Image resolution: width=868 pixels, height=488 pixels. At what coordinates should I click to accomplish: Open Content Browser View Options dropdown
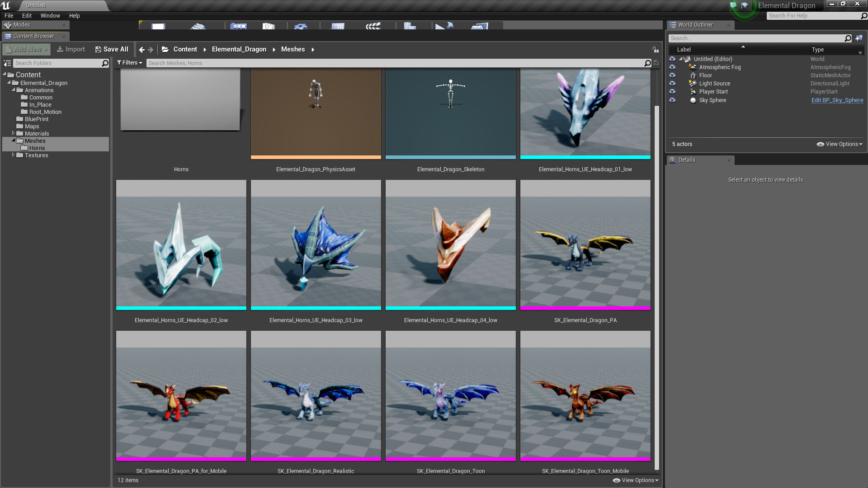pyautogui.click(x=636, y=480)
